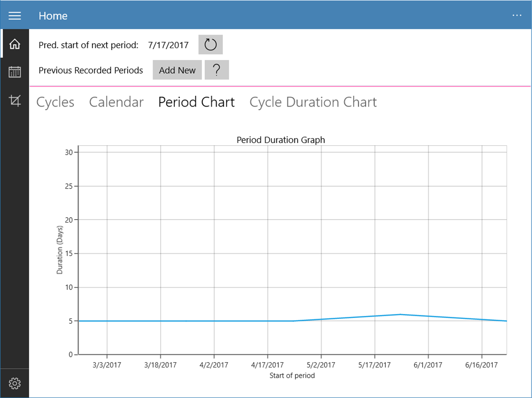Switch to the Calendar tab

pyautogui.click(x=116, y=102)
